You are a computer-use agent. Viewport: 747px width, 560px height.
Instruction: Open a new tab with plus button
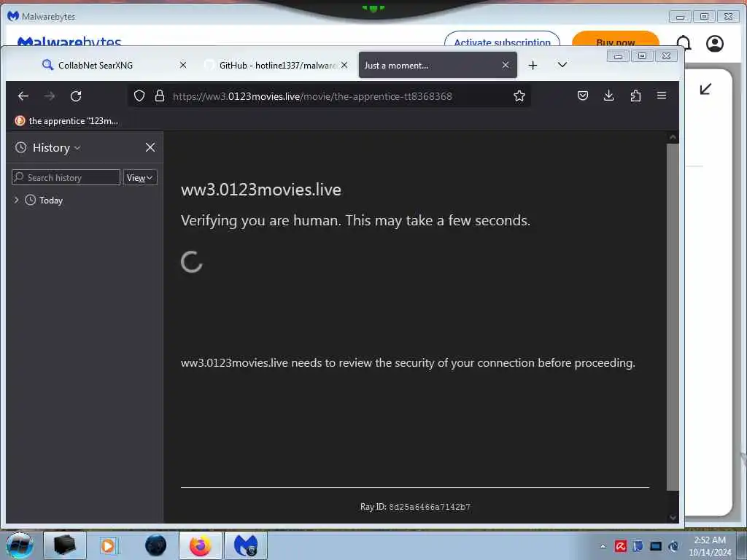(533, 65)
